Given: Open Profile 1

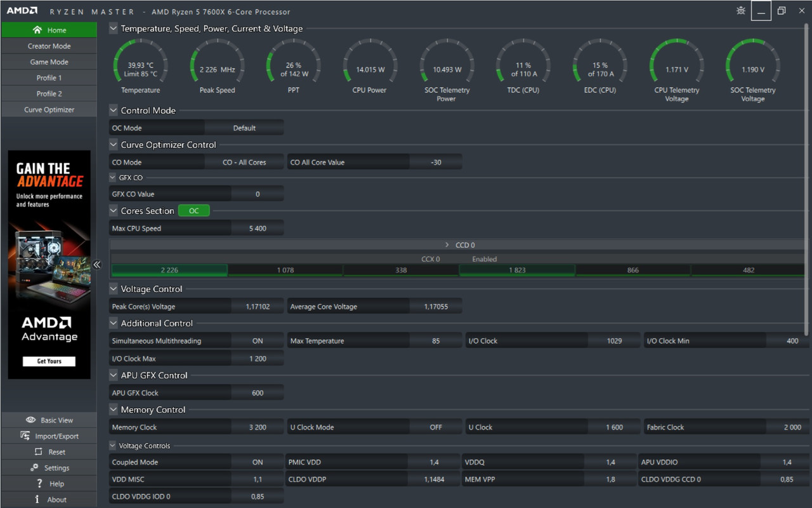Looking at the screenshot, I should (x=49, y=77).
